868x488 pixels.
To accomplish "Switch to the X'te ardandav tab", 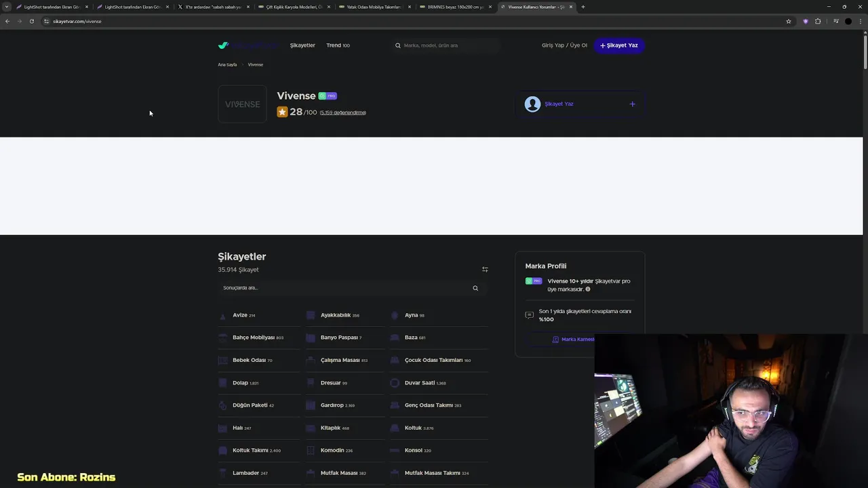I will click(x=214, y=7).
